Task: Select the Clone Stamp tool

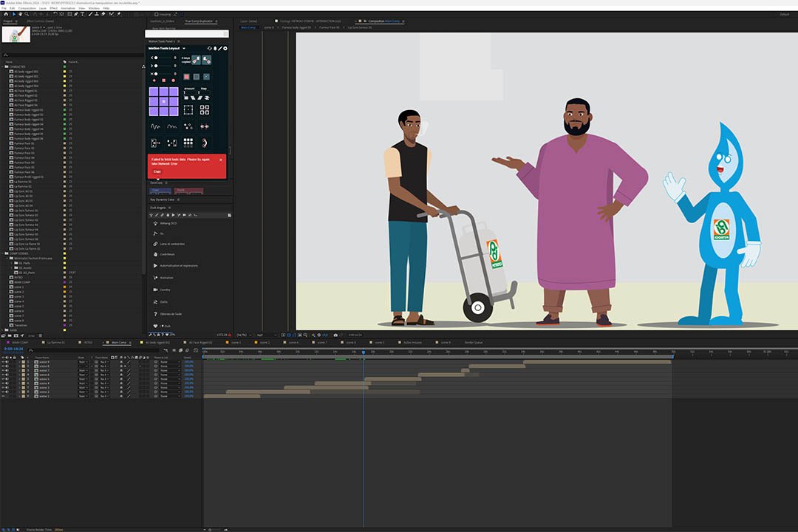Action: click(97, 14)
